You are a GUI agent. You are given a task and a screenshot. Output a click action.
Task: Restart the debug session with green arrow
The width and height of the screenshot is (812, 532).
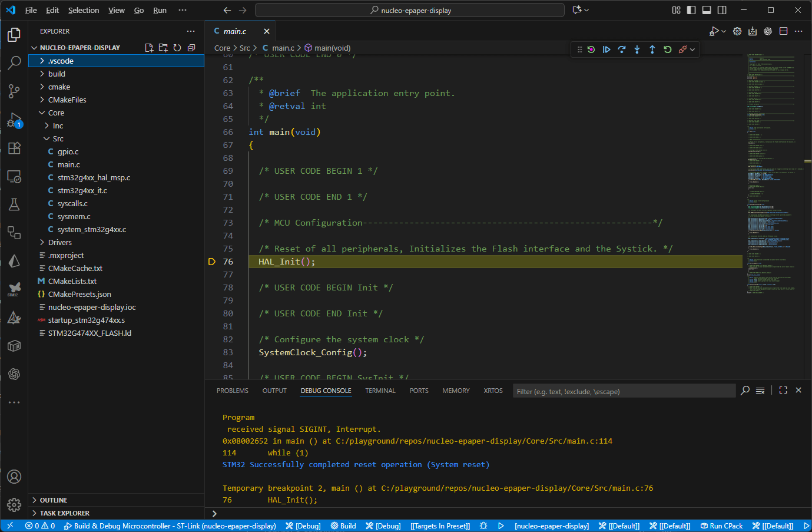(x=668, y=49)
